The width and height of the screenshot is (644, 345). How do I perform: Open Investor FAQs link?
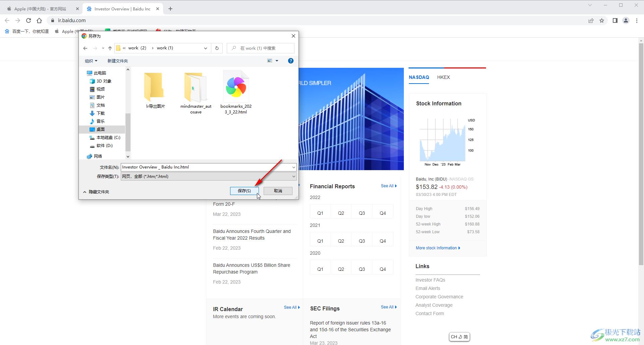coord(430,280)
